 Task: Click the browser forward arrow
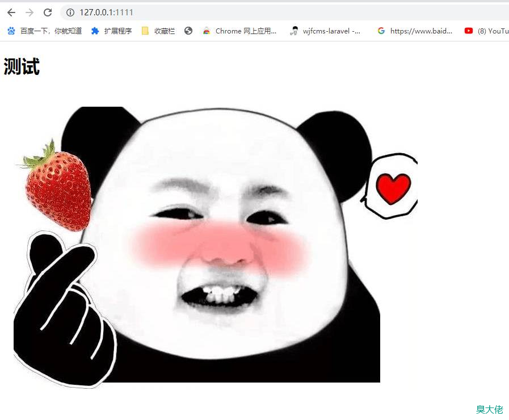(x=30, y=12)
